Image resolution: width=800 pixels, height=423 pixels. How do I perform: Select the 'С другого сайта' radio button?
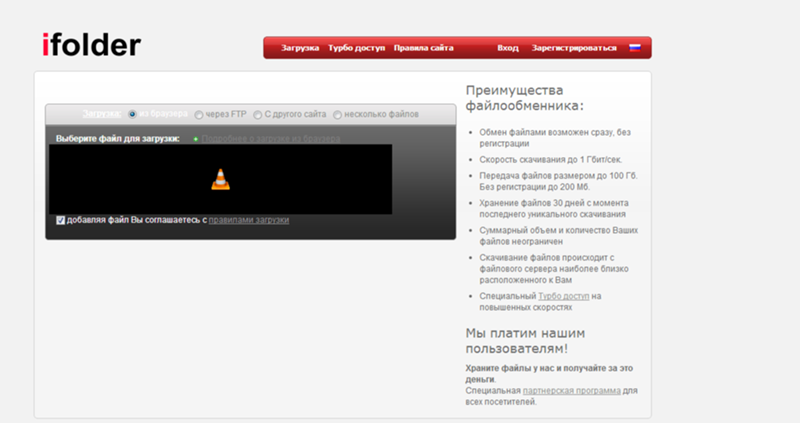258,115
